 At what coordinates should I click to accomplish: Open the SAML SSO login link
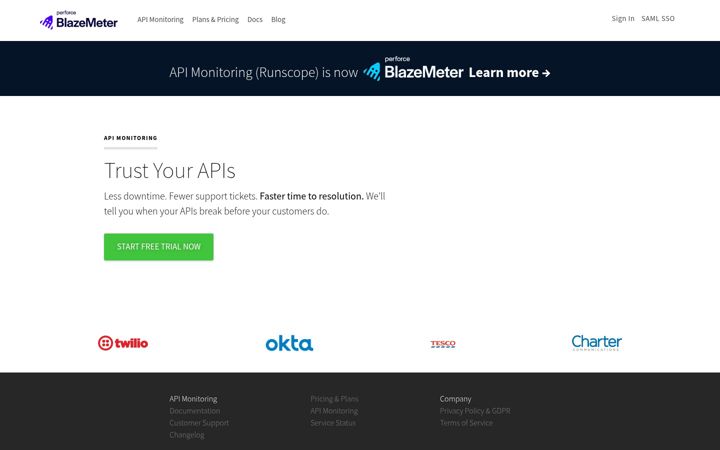tap(658, 18)
